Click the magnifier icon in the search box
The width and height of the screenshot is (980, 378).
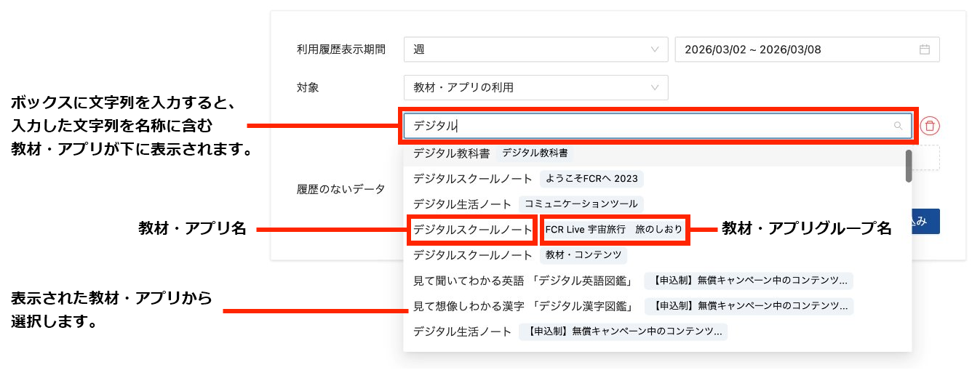(x=898, y=126)
